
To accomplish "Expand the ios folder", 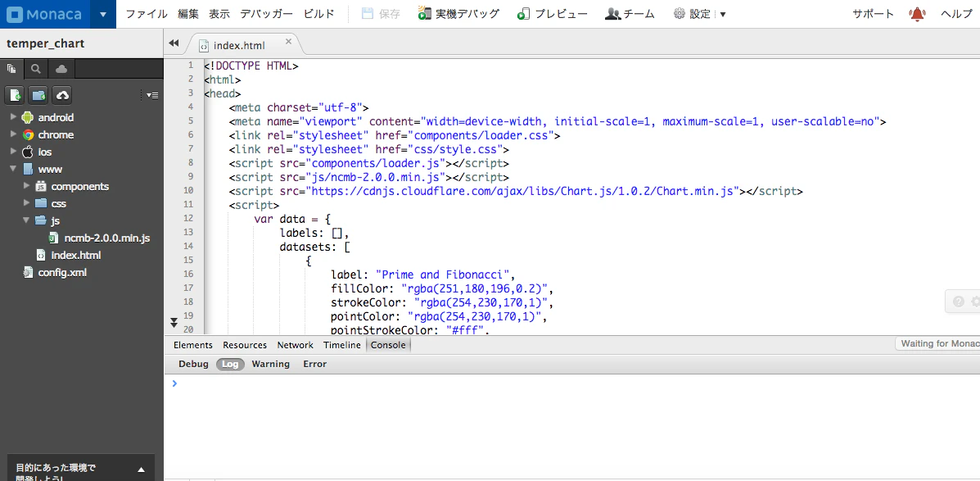I will click(13, 152).
